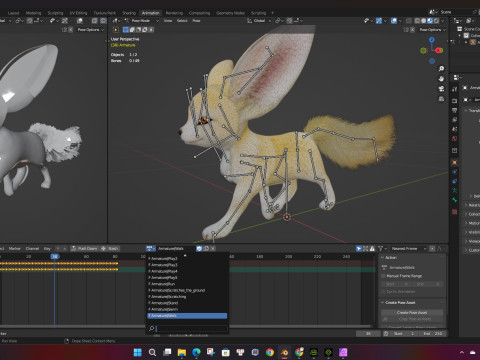This screenshot has width=480, height=360.
Task: Open Global transform orientation dropdown
Action: coord(259,21)
